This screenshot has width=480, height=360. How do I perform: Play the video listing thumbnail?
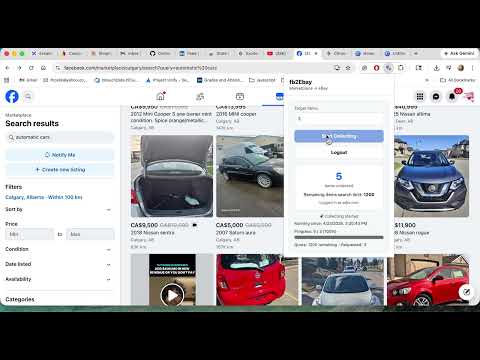pos(172,295)
